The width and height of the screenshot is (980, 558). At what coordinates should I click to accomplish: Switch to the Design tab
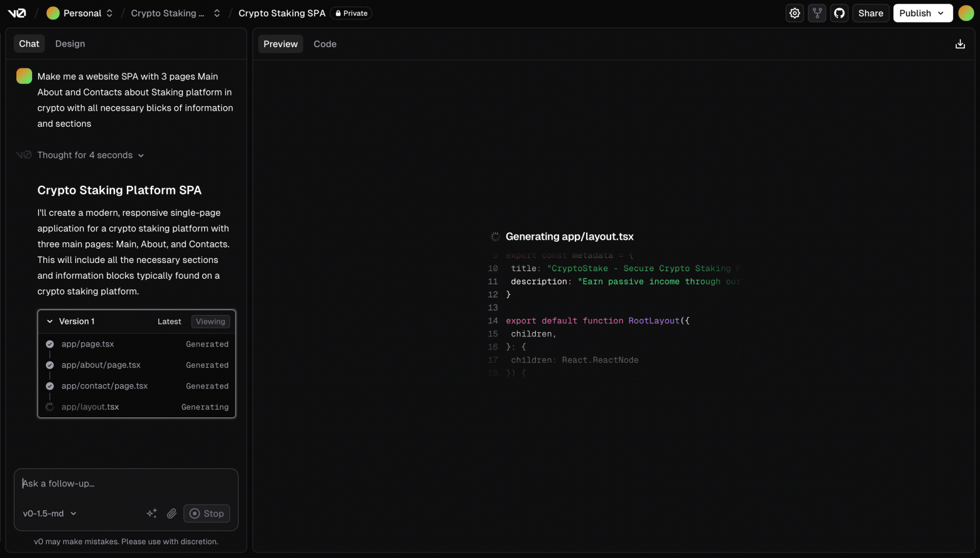pos(70,43)
